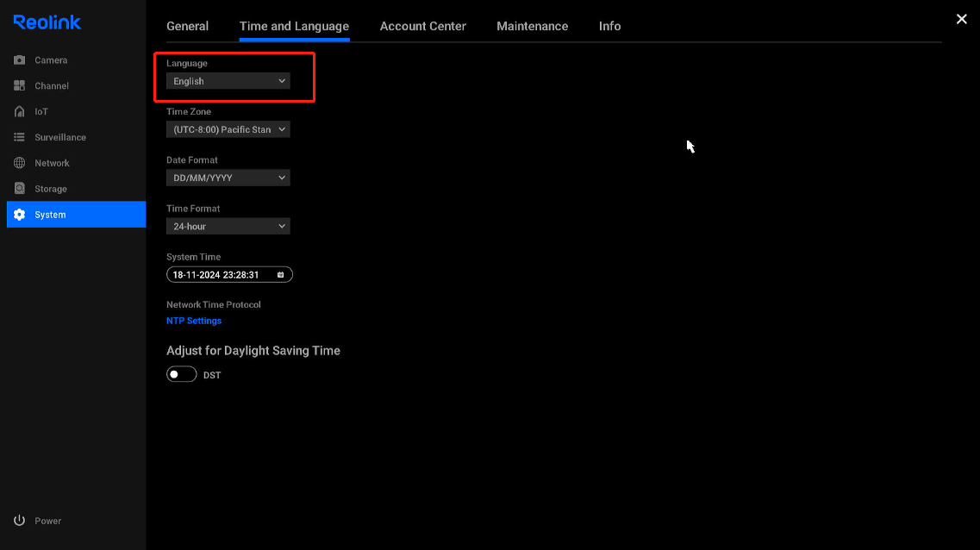Image resolution: width=980 pixels, height=550 pixels.
Task: Click the Channel grid icon in the sidebar
Action: 19,85
